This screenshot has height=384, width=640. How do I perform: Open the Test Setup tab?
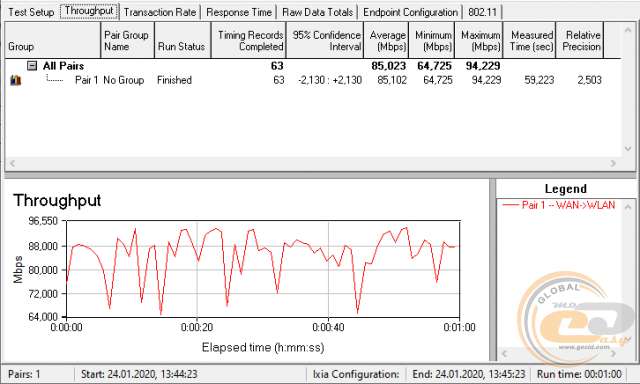(31, 12)
